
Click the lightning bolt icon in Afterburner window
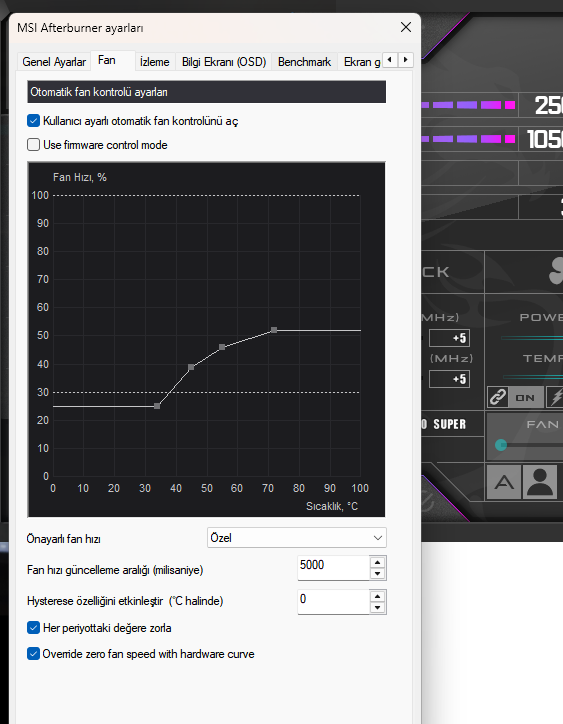(556, 397)
